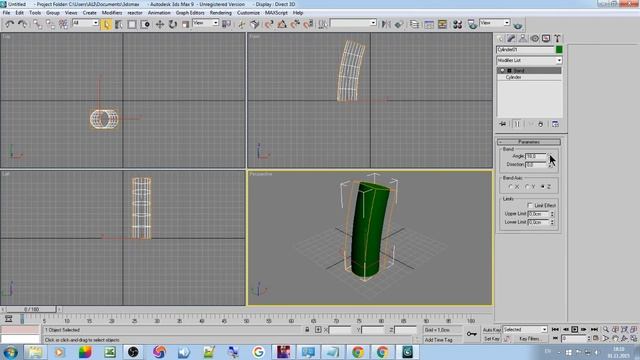
Task: Choose the Bind to Space Warp tool
Action: point(63,24)
